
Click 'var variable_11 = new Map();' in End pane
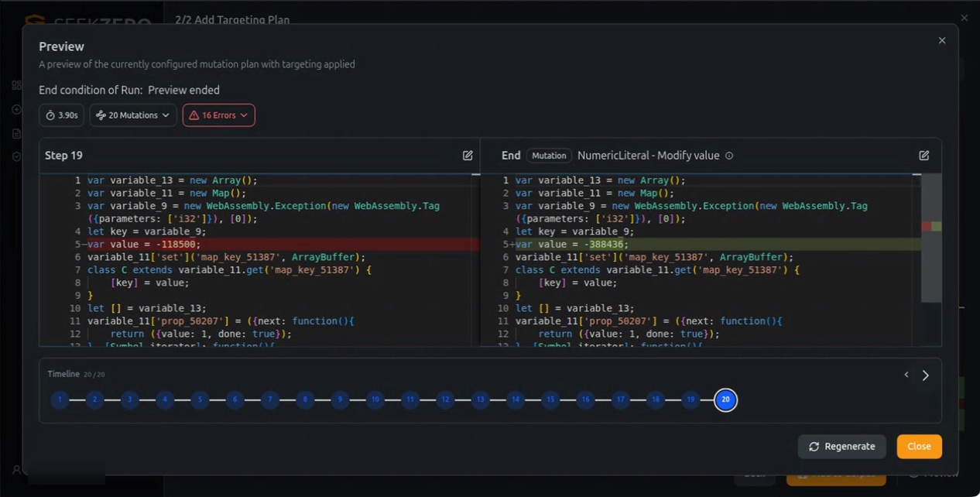click(x=595, y=194)
